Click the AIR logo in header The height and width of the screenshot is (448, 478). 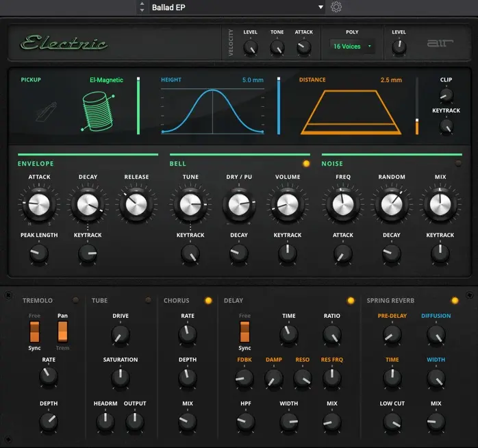pos(437,44)
